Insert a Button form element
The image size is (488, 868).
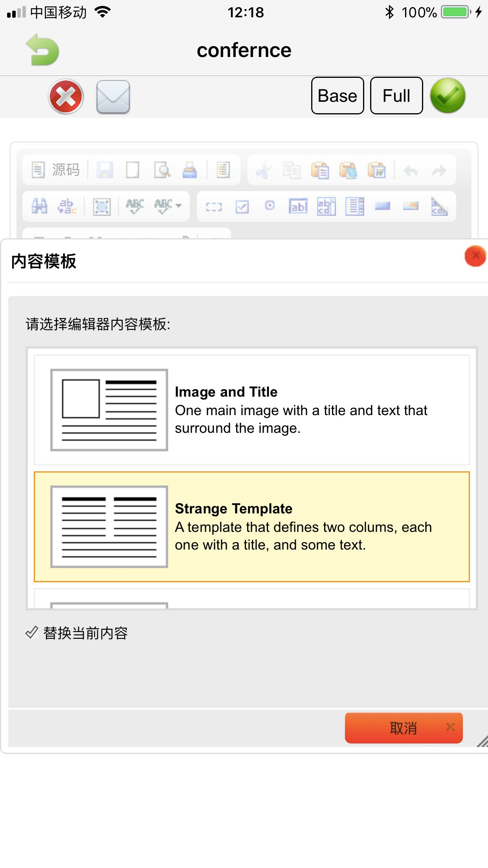click(x=382, y=206)
